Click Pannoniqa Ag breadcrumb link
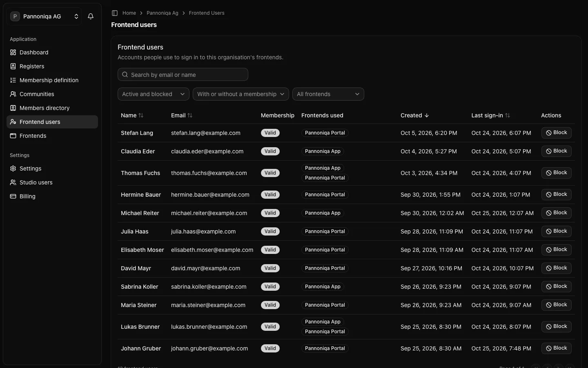The image size is (588, 368). 163,13
